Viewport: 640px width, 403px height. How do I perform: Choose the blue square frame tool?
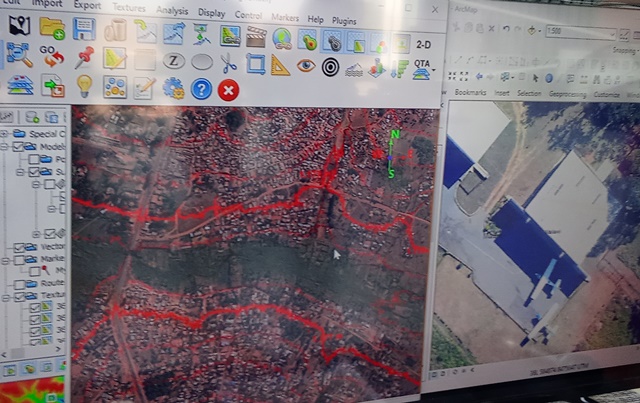(256, 64)
